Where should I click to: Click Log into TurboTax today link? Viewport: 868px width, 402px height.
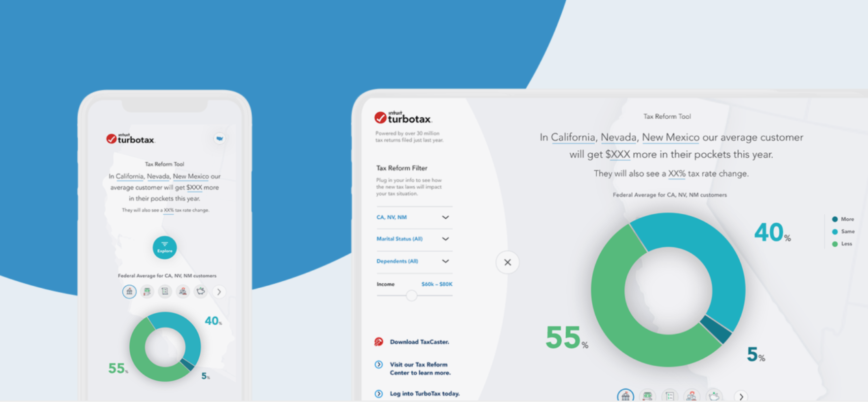point(424,394)
